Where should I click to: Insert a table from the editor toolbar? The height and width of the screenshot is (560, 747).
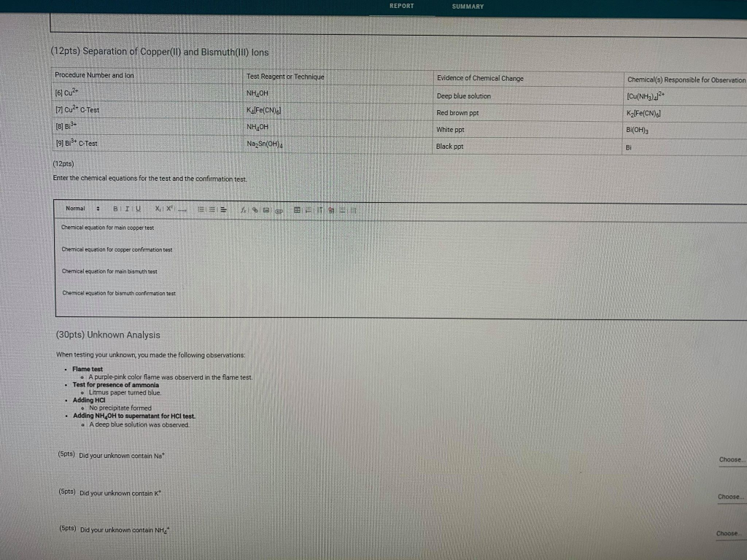[297, 210]
